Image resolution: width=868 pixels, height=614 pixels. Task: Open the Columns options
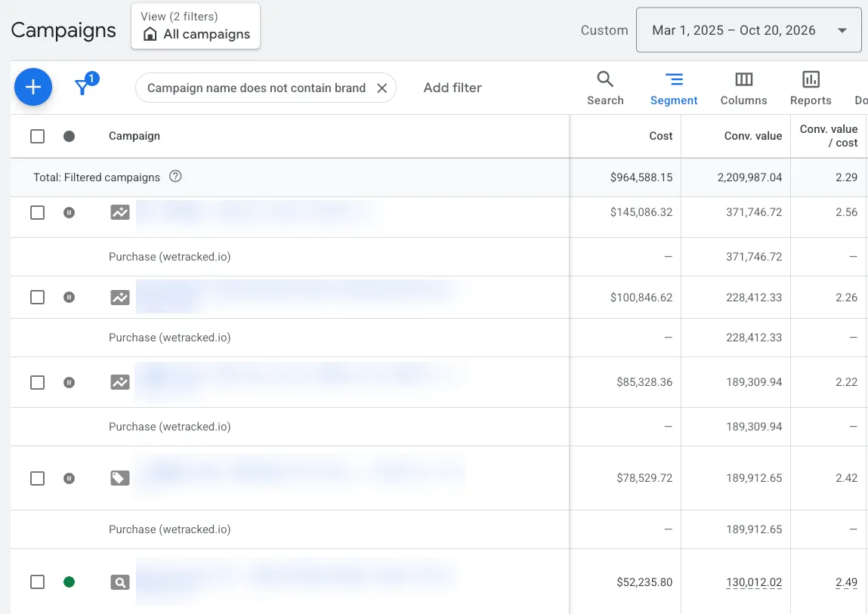(x=743, y=88)
